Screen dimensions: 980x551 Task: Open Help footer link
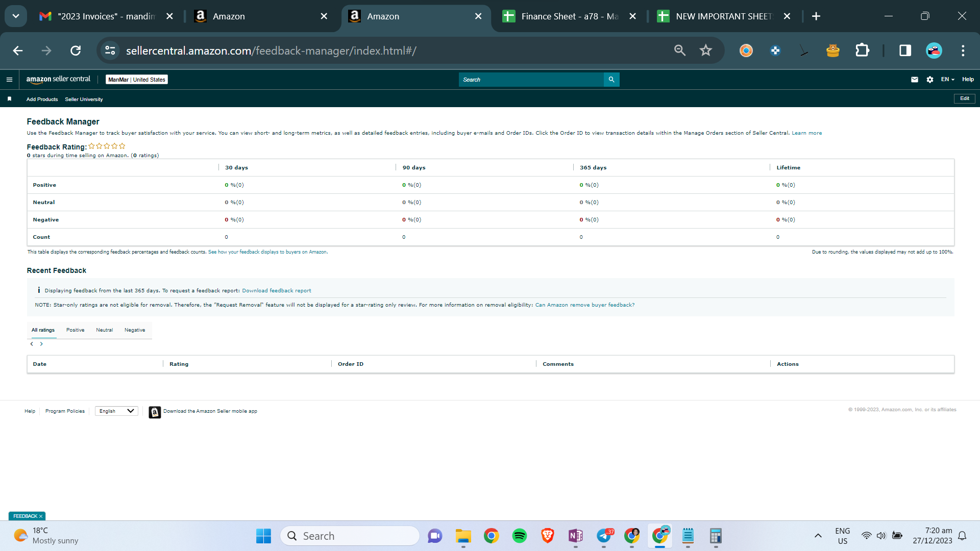pyautogui.click(x=30, y=411)
